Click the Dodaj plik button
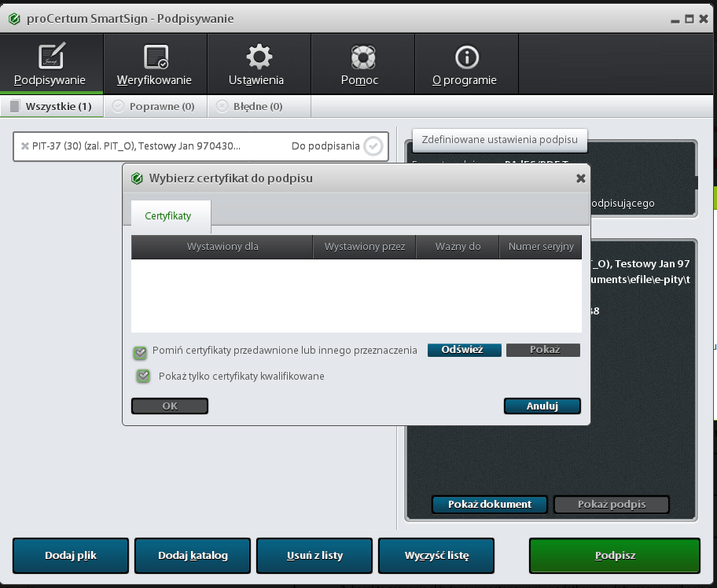This screenshot has height=588, width=717. tap(70, 556)
